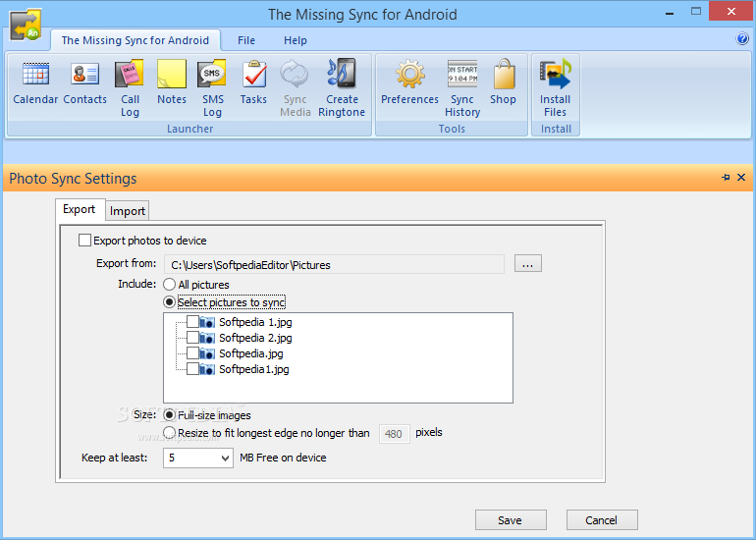Minimize the application window
The image size is (756, 540).
point(670,12)
